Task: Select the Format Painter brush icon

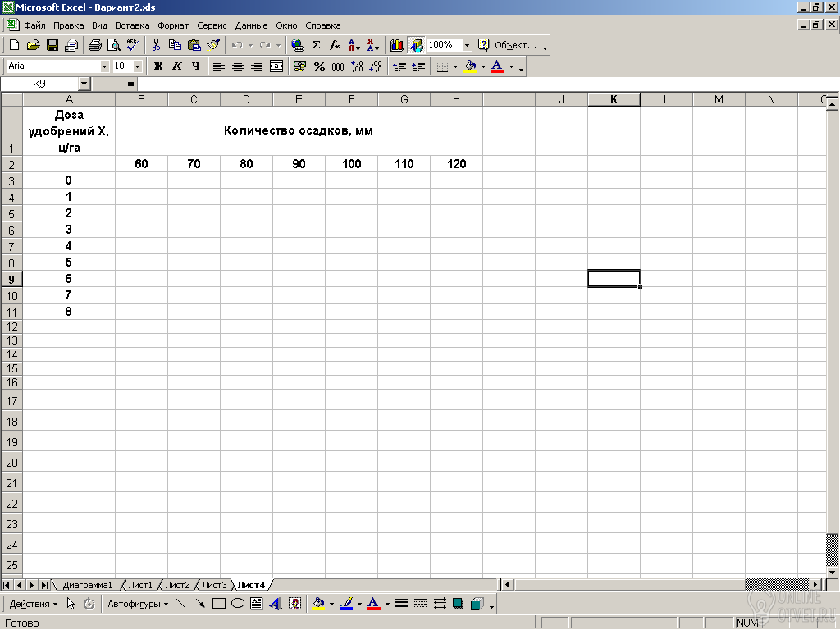Action: coord(213,46)
